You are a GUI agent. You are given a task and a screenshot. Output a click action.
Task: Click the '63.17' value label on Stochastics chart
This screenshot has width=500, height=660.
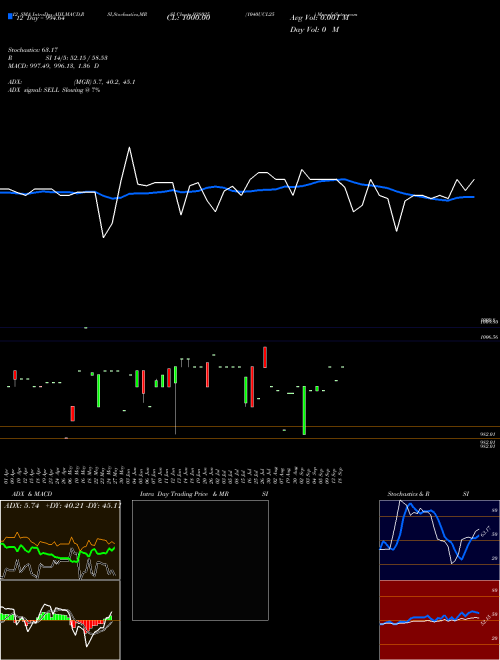click(484, 532)
